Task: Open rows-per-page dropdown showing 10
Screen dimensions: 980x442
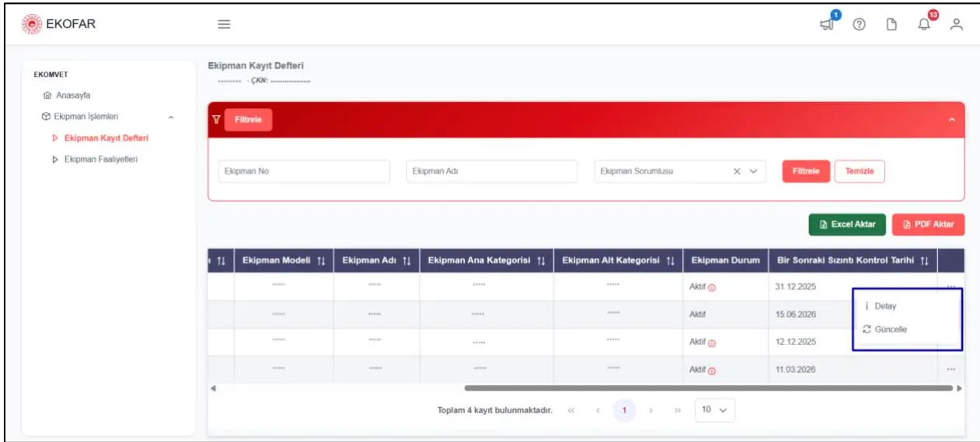Action: coord(715,410)
